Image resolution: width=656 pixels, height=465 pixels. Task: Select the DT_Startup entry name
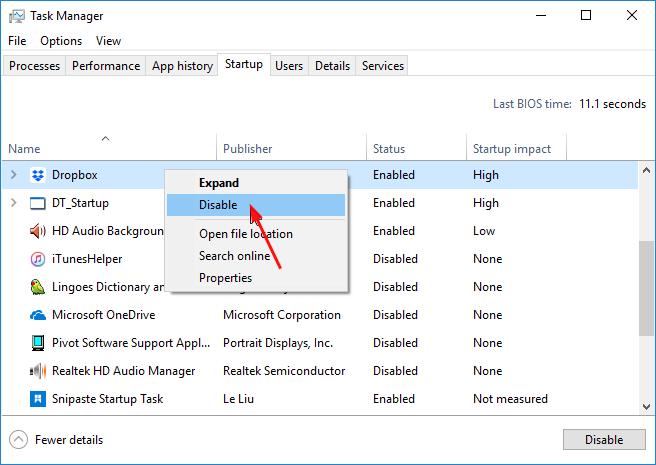(80, 203)
